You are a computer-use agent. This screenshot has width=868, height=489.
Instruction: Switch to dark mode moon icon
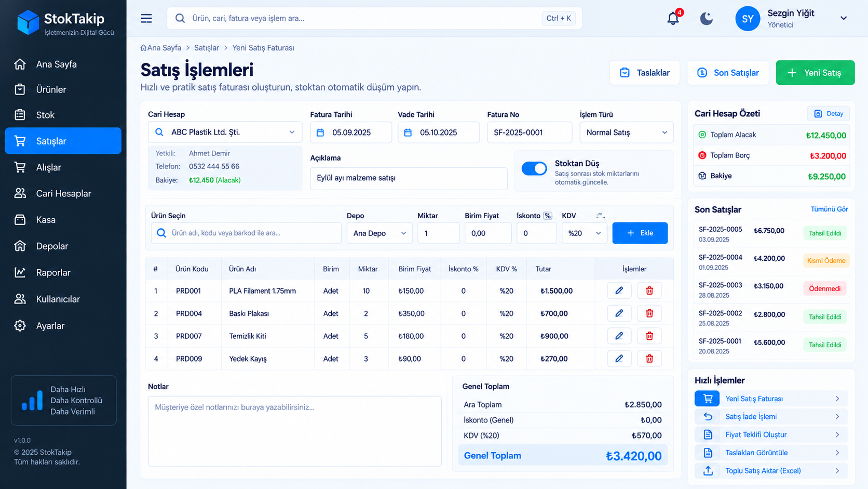click(706, 19)
